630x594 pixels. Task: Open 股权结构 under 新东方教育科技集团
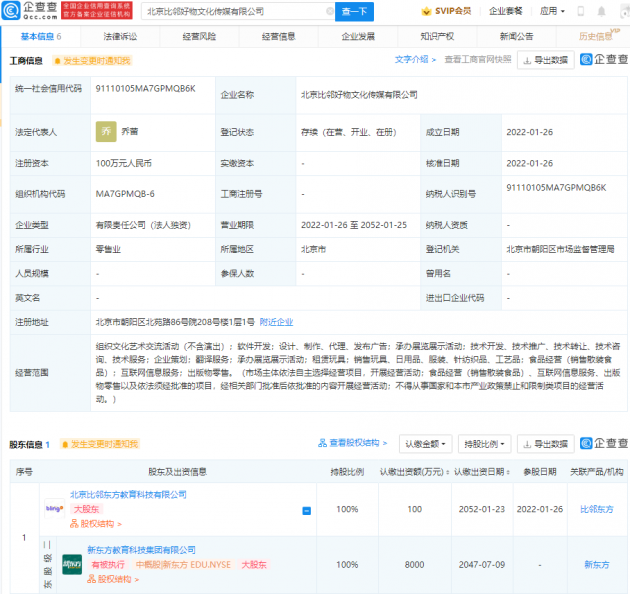(113, 579)
